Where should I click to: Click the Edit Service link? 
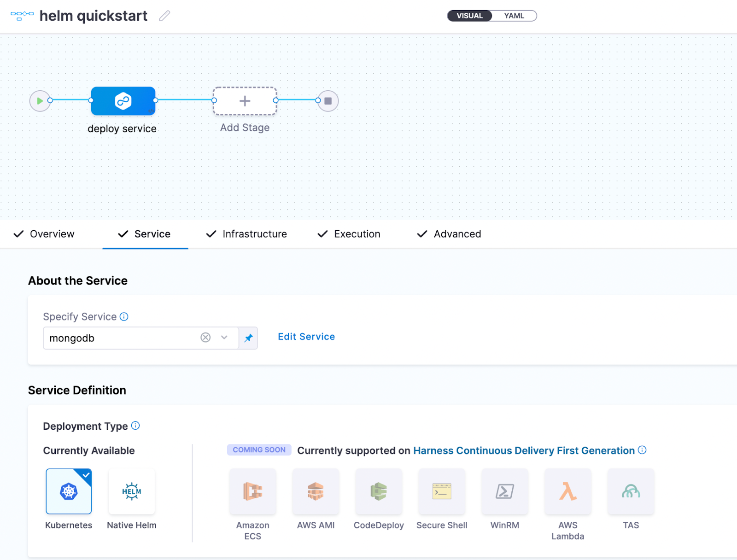[x=306, y=337]
